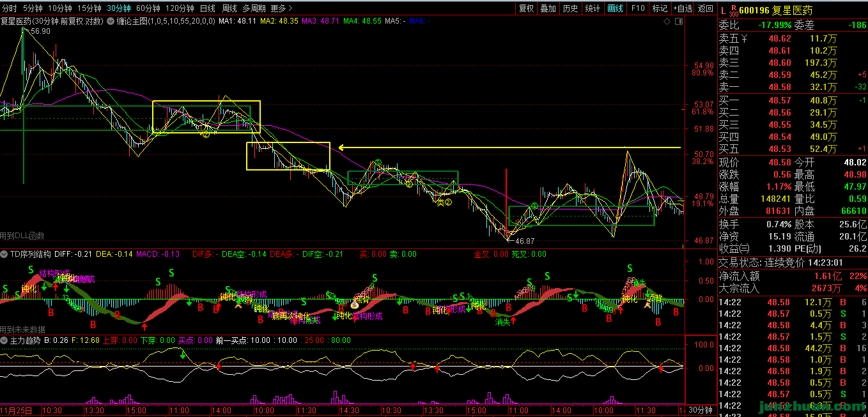Open F10 company info
The height and width of the screenshot is (417, 868).
tap(637, 8)
